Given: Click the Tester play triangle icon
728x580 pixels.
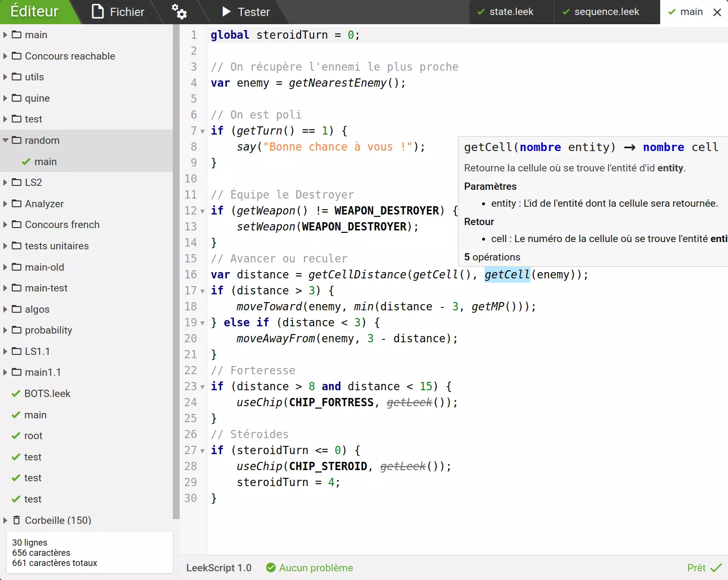Looking at the screenshot, I should pos(226,11).
